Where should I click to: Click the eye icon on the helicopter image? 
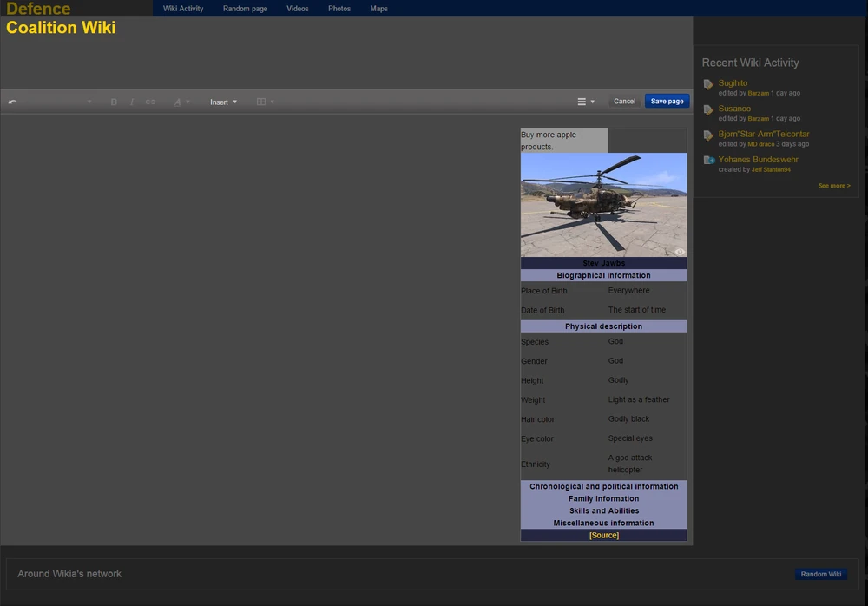click(x=680, y=252)
